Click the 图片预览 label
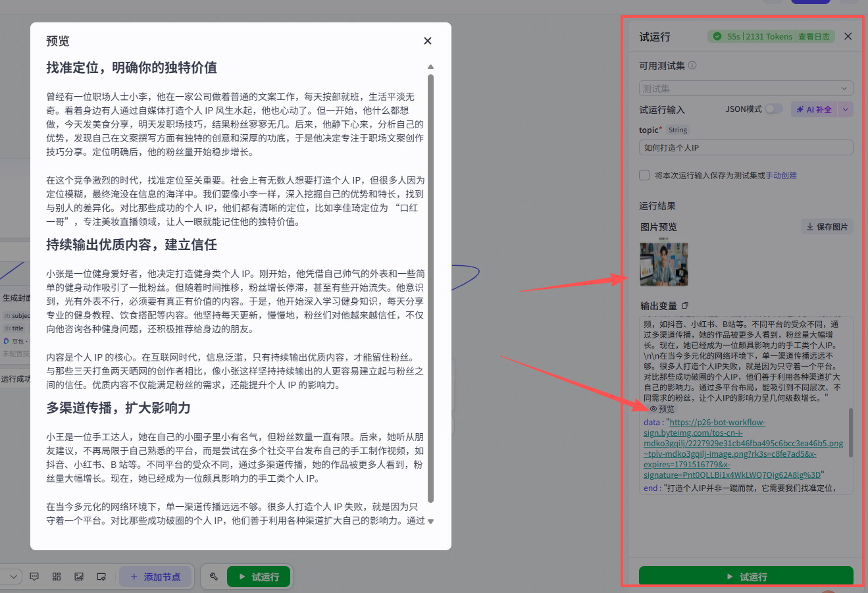The height and width of the screenshot is (593, 868). click(658, 226)
